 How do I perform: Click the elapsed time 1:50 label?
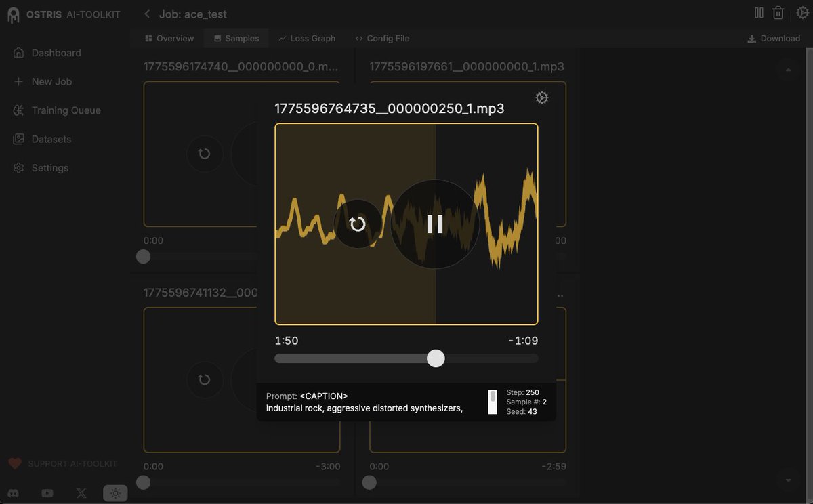(x=287, y=341)
